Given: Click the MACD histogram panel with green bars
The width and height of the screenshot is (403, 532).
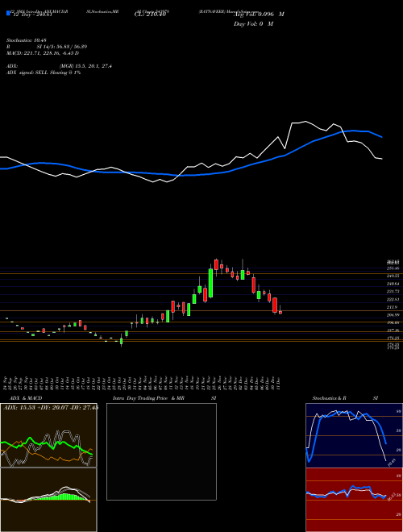Looking at the screenshot, I should tap(48, 500).
